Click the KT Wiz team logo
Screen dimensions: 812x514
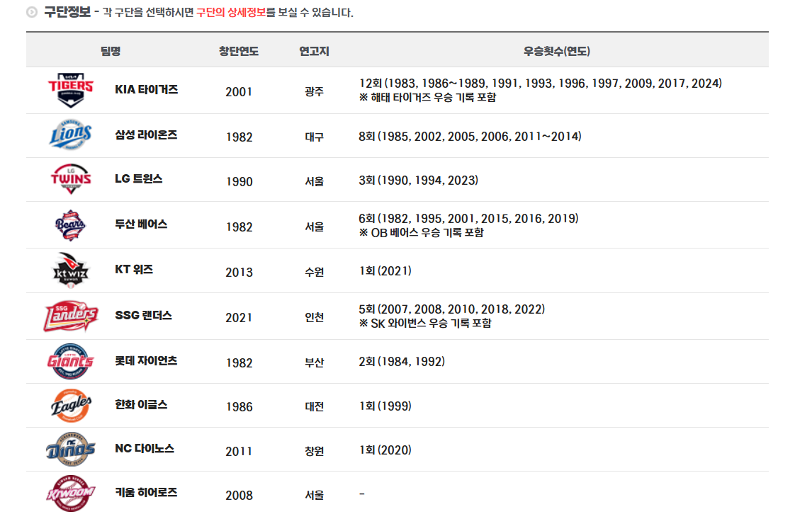[70, 270]
